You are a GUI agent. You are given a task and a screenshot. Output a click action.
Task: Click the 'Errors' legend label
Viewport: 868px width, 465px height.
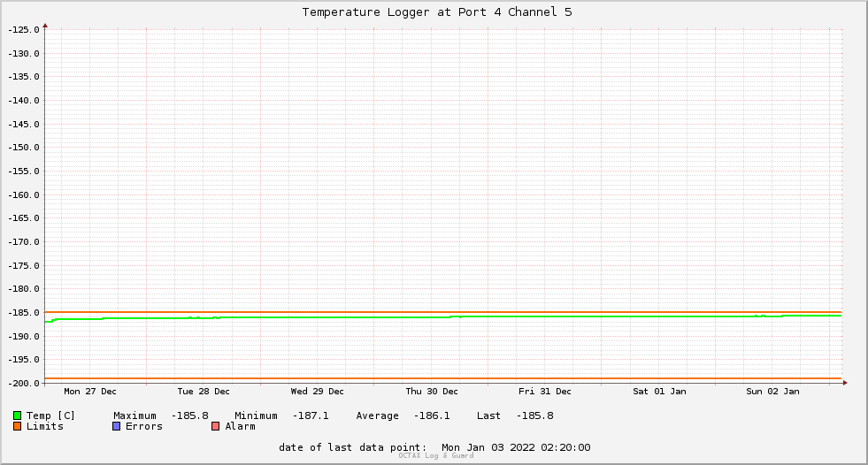point(144,426)
